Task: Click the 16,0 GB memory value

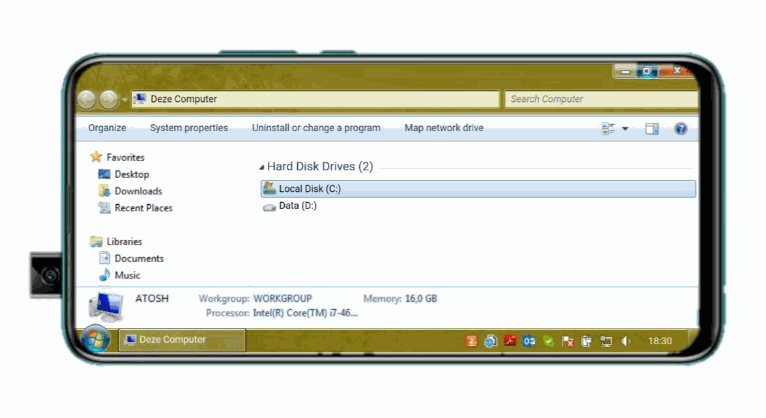Action: click(421, 298)
